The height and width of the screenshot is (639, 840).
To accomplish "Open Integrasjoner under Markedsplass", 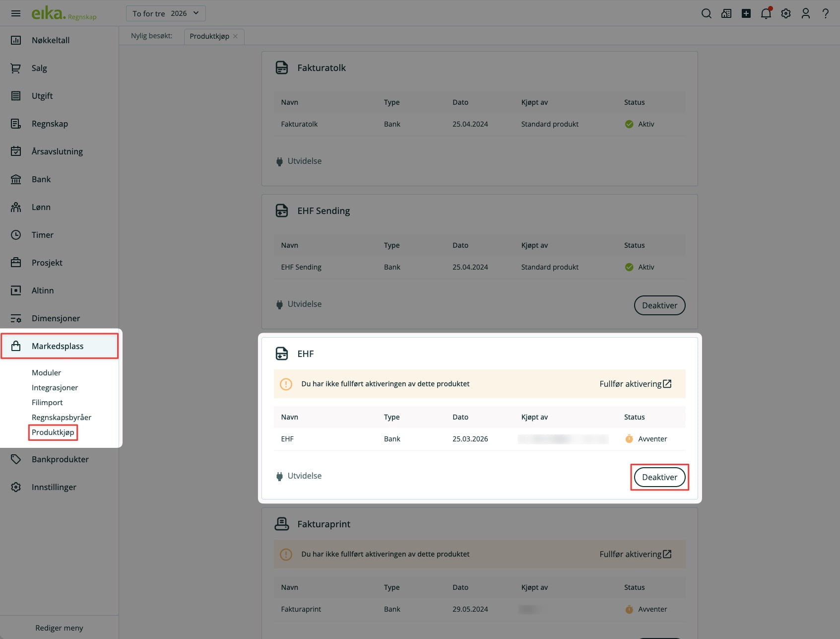I will pyautogui.click(x=55, y=387).
